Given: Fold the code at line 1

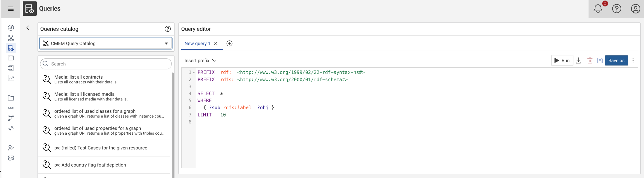Looking at the screenshot, I should point(194,72).
